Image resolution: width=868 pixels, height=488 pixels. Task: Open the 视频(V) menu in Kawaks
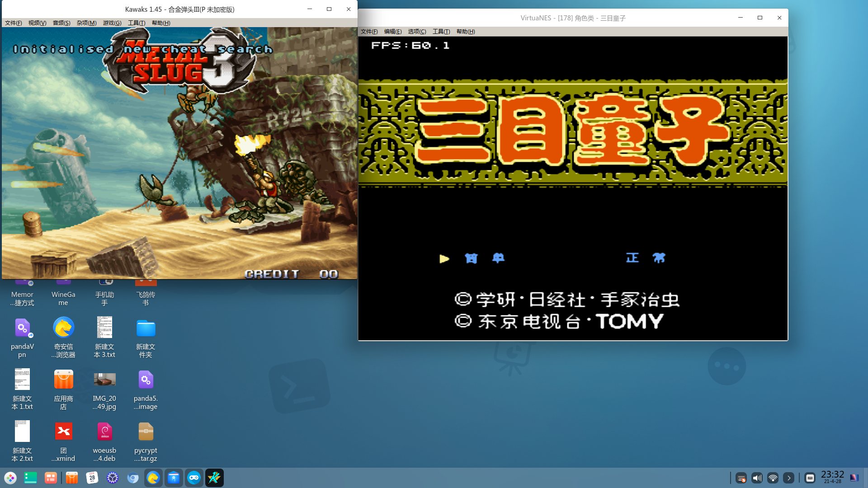37,23
